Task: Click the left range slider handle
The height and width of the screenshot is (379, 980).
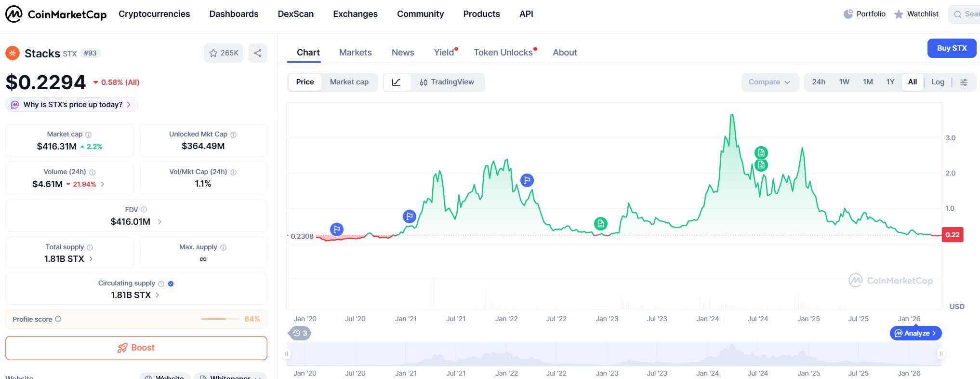Action: (x=287, y=354)
